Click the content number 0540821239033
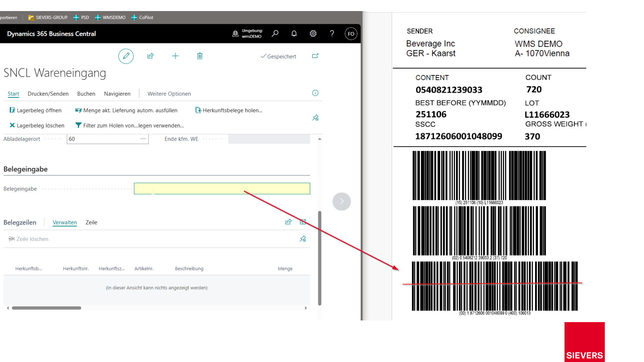The height and width of the screenshot is (362, 644). pyautogui.click(x=449, y=90)
